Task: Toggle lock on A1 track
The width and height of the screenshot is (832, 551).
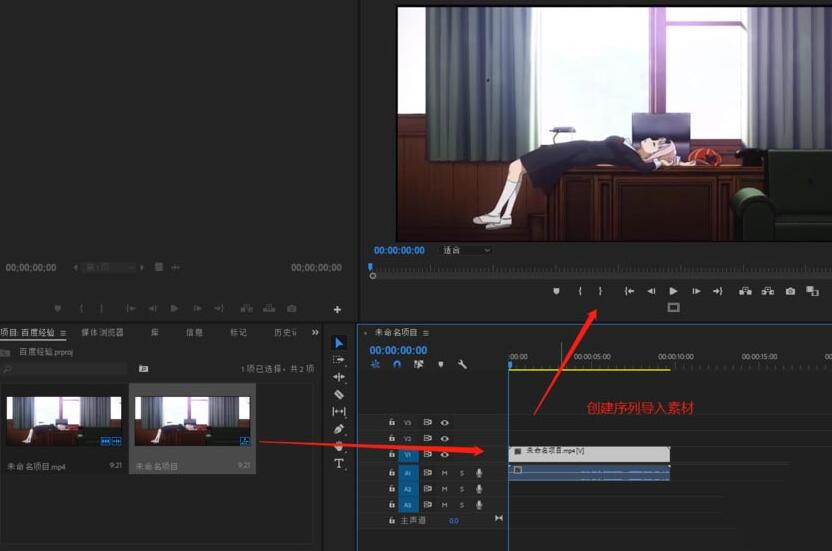Action: [392, 472]
